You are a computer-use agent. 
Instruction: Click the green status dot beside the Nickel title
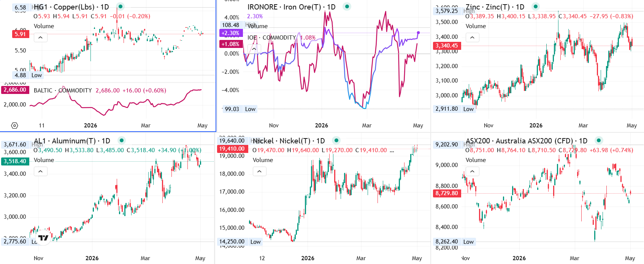point(336,140)
